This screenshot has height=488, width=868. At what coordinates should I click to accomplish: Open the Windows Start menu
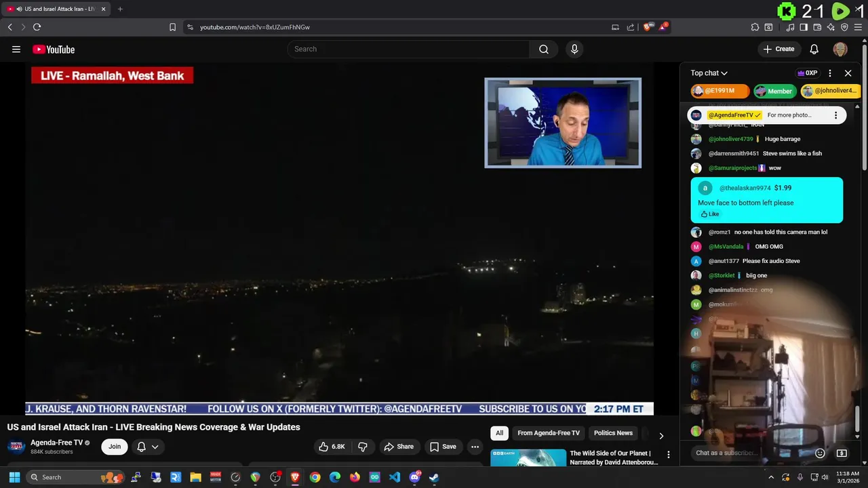coord(14,477)
